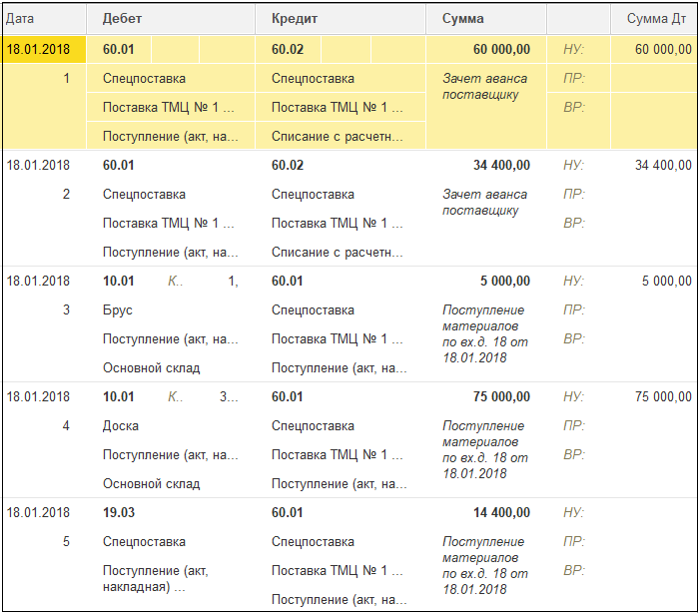Select the highlighted date cell in row 1
Image resolution: width=700 pixels, height=613 pixels.
44,49
